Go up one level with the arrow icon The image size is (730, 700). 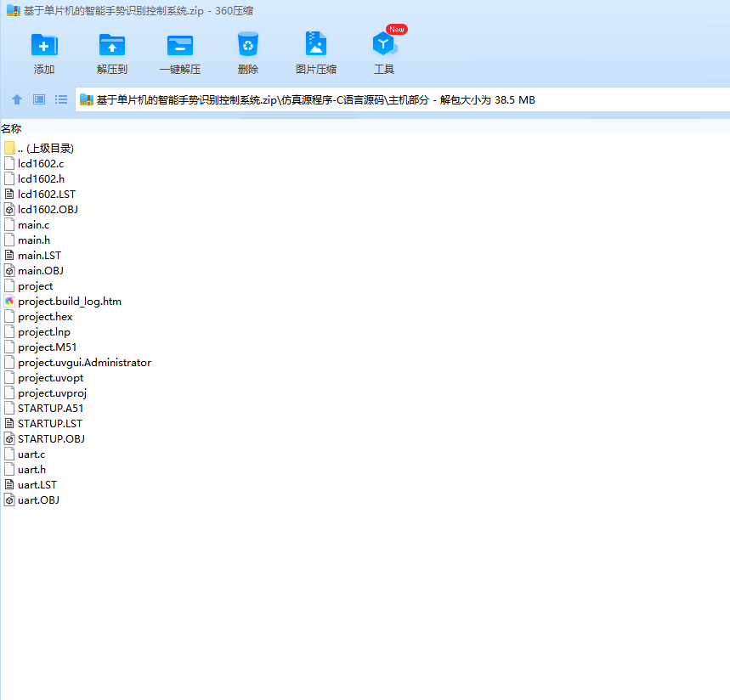(x=17, y=99)
